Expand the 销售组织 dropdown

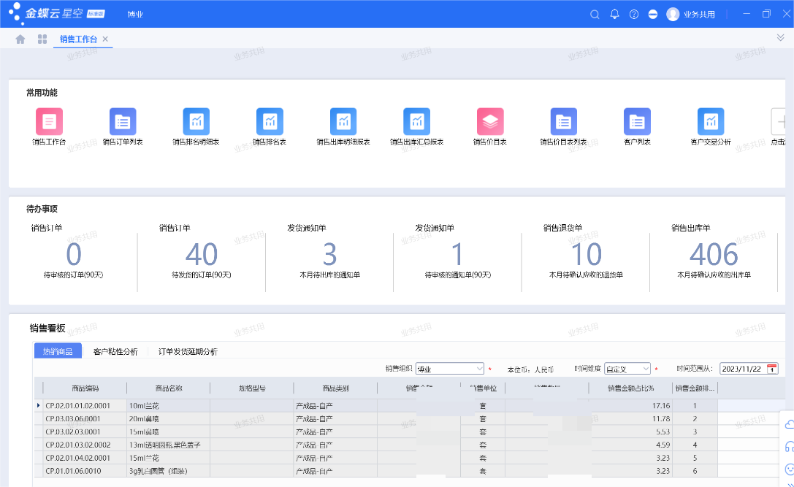(x=479, y=368)
